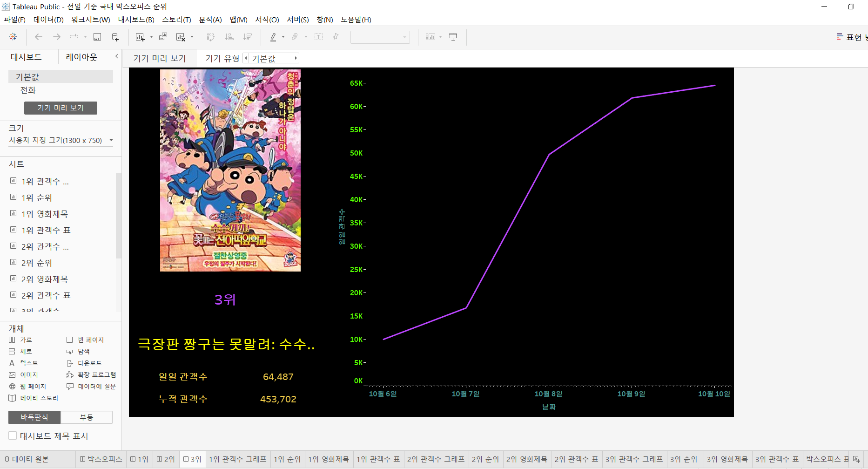Open the Show Me panel
Screen dimensions: 868x469
point(851,37)
